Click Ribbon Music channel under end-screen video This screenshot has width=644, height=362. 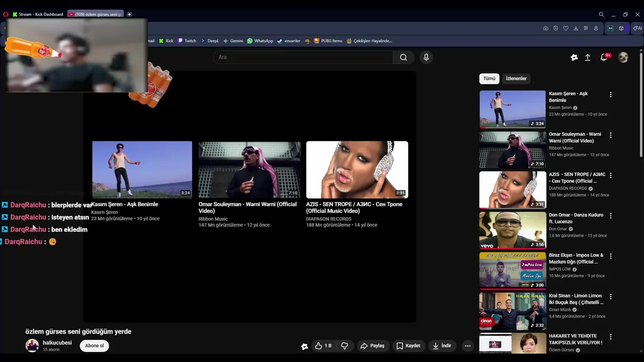213,219
